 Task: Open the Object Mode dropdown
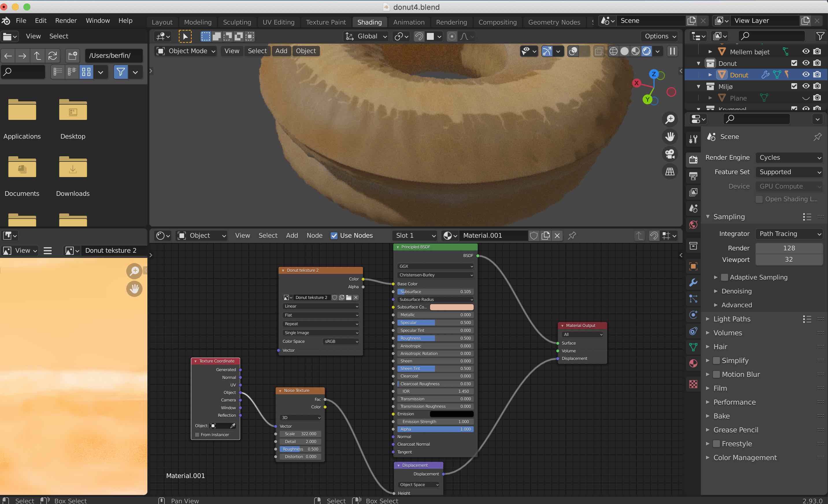pyautogui.click(x=186, y=51)
